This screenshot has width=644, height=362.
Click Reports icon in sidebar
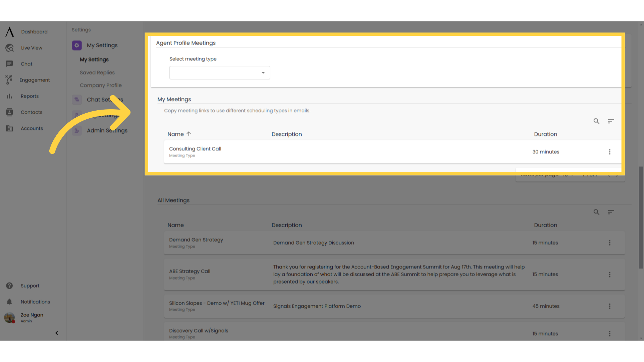point(9,96)
